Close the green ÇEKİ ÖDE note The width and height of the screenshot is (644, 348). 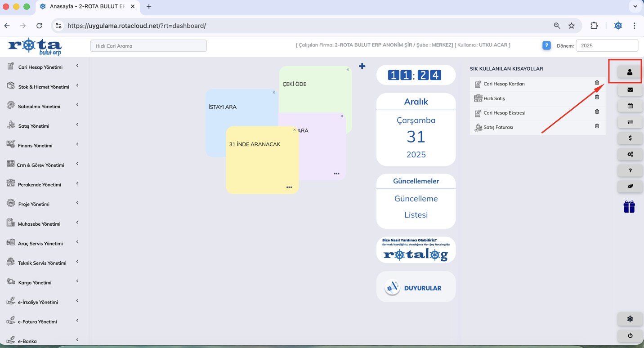(348, 70)
